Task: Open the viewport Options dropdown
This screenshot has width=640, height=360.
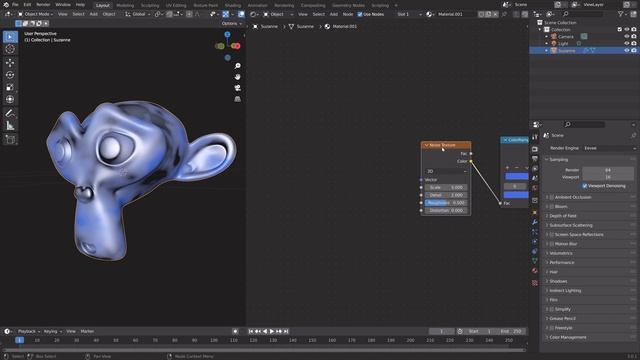Action: coord(231,24)
